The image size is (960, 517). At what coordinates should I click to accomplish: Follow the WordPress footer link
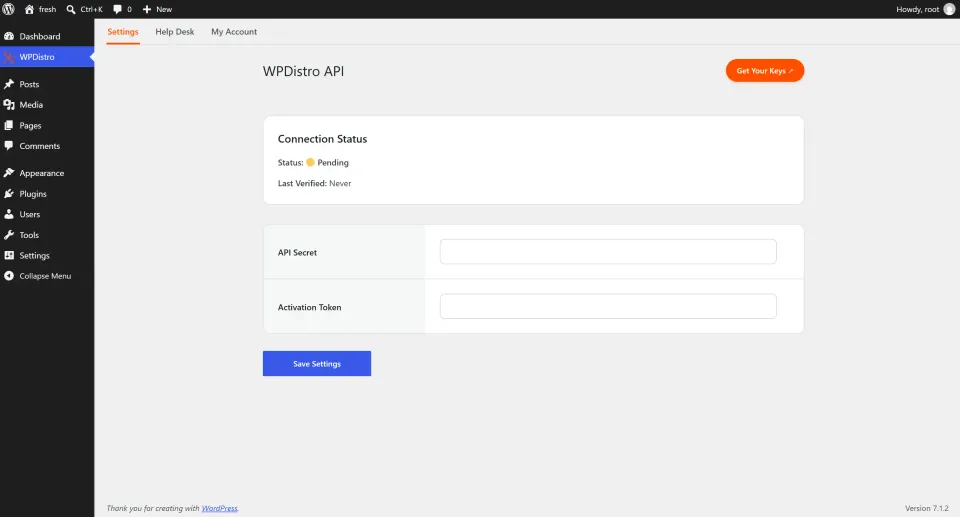pos(219,508)
